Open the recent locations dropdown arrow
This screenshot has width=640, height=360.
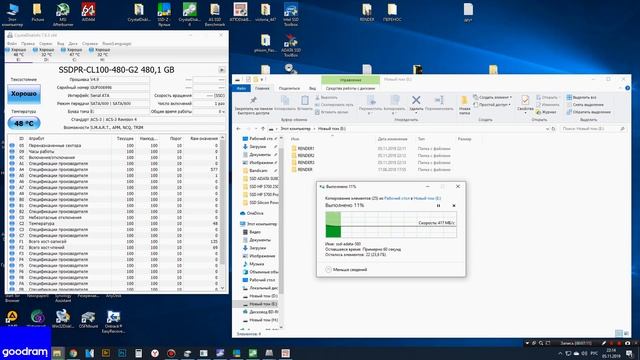[256, 129]
